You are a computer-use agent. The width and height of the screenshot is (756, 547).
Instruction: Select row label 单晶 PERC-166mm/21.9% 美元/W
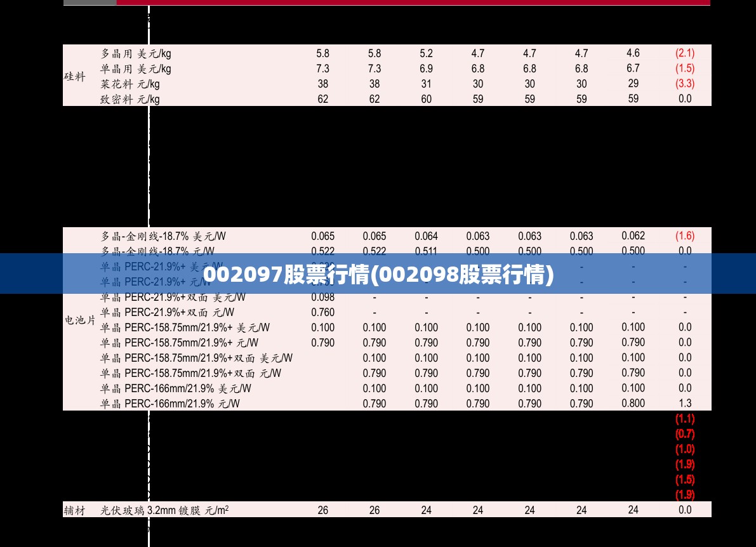coord(175,388)
